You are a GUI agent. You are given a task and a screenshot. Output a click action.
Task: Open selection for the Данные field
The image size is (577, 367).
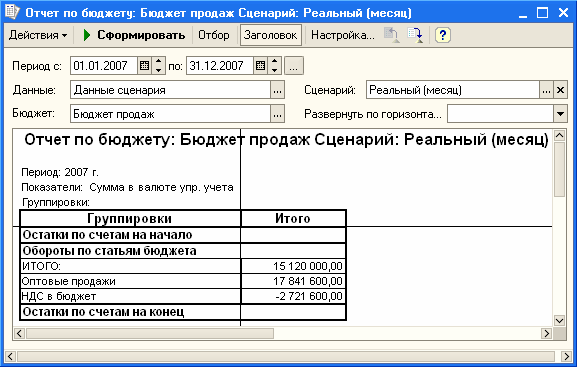277,90
